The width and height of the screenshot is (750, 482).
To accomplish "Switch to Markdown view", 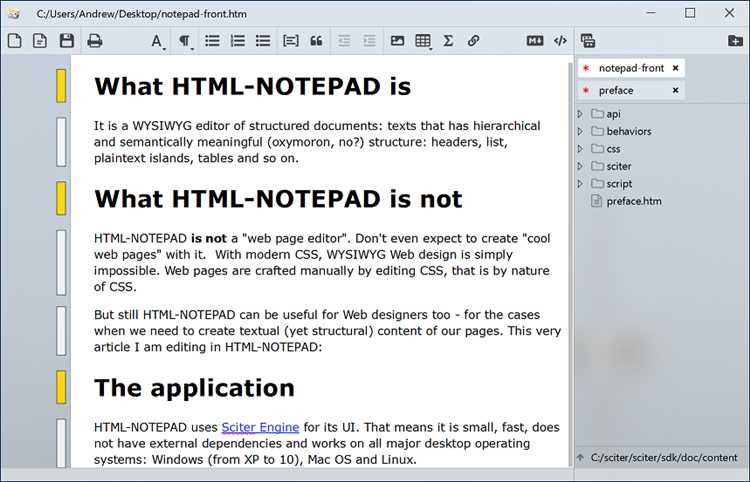I will click(x=535, y=41).
